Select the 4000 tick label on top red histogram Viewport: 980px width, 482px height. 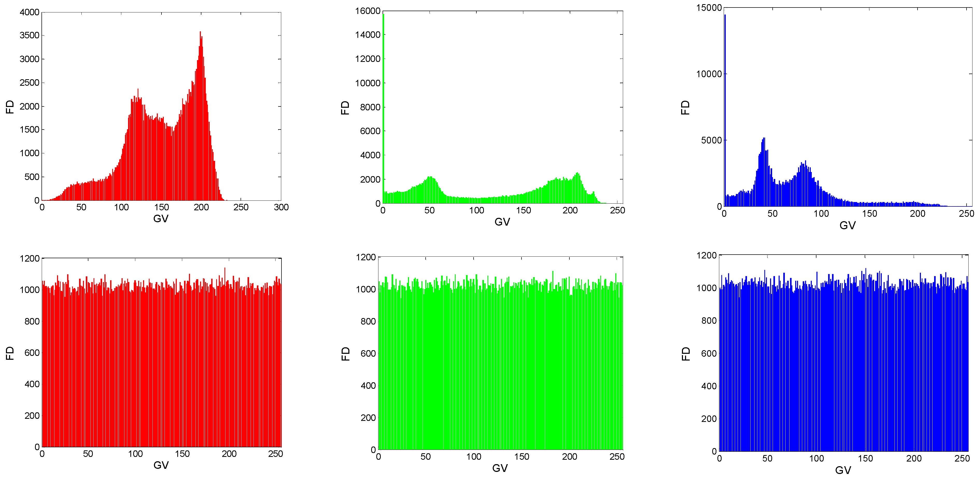(x=29, y=12)
